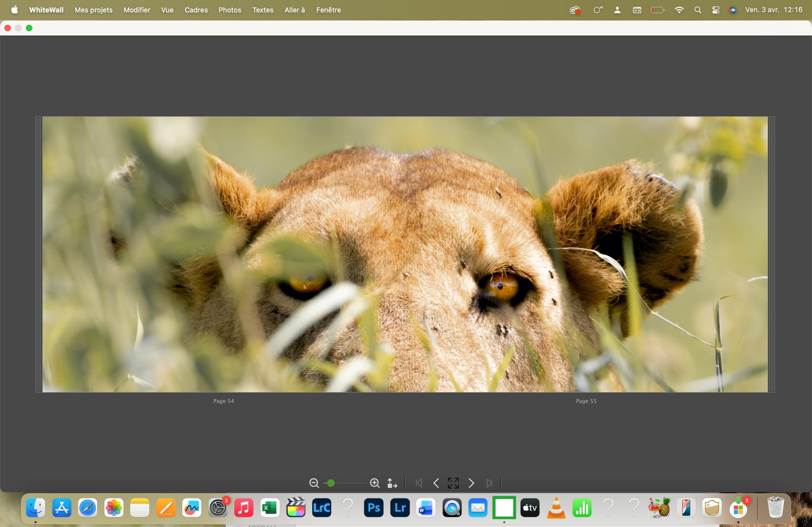Click the zoom out magnifier icon

[x=314, y=483]
